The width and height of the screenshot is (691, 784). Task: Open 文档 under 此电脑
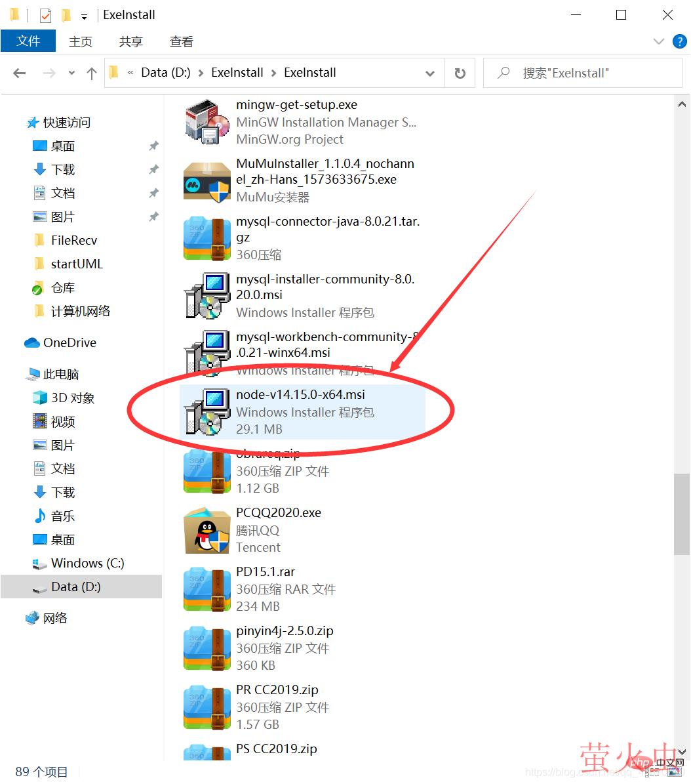coord(54,468)
